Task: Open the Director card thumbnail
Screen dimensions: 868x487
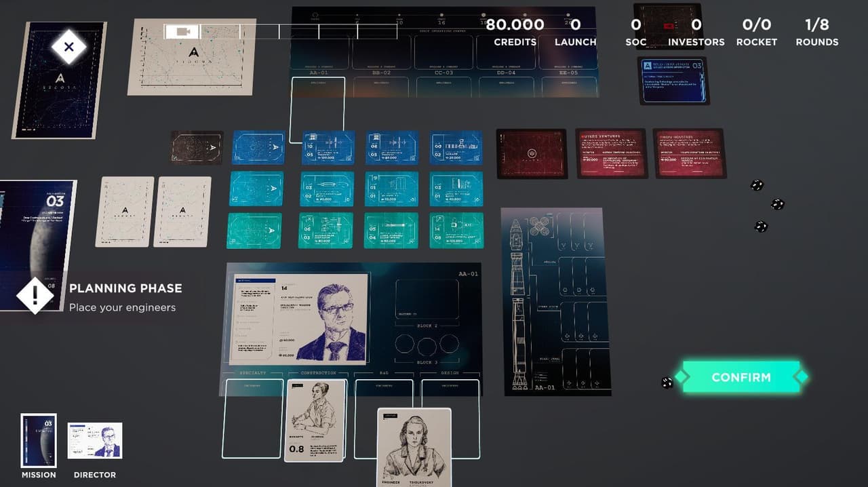Action: (95, 441)
